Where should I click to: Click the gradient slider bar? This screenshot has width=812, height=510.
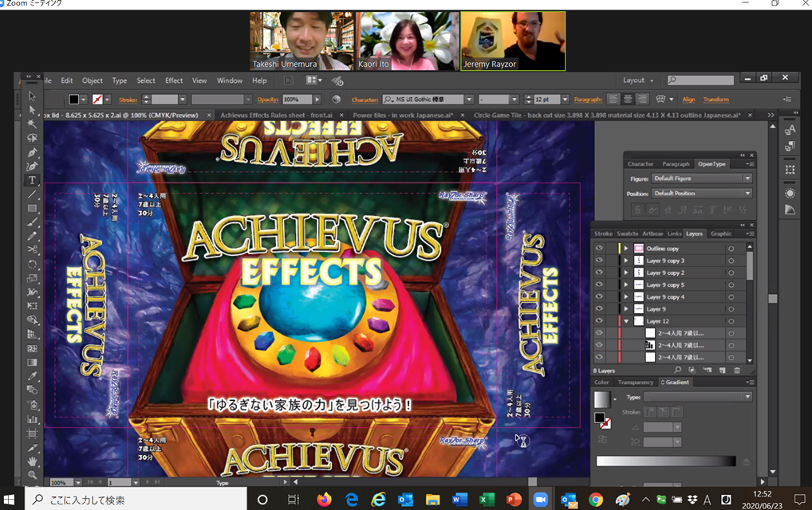click(x=665, y=461)
